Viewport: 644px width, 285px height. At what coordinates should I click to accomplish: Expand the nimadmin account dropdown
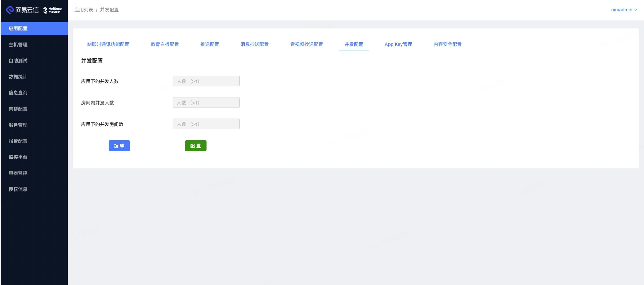[624, 10]
